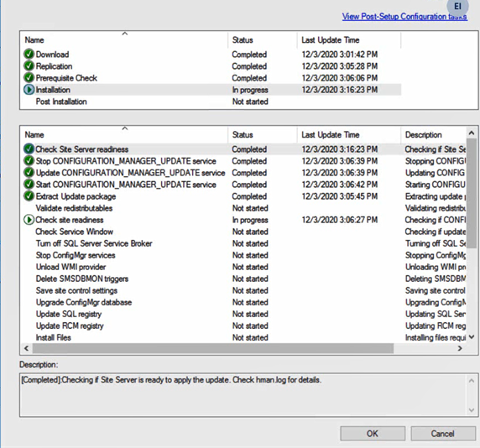Select the Post Installation row
480x448 pixels.
point(211,102)
